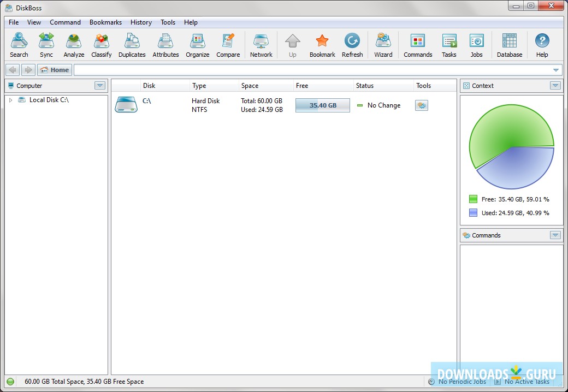This screenshot has height=392, width=568.
Task: Go Up one directory level
Action: [x=293, y=45]
